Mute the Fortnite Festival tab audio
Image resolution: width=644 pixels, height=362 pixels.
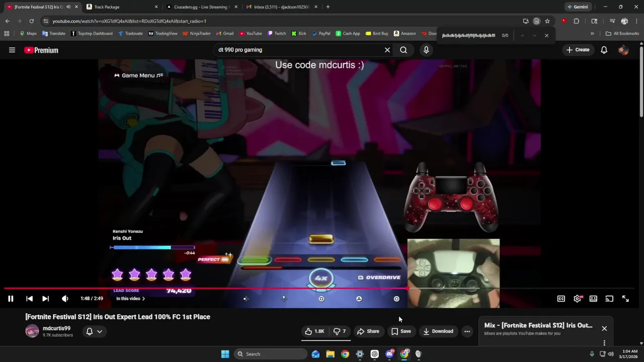coord(68,7)
